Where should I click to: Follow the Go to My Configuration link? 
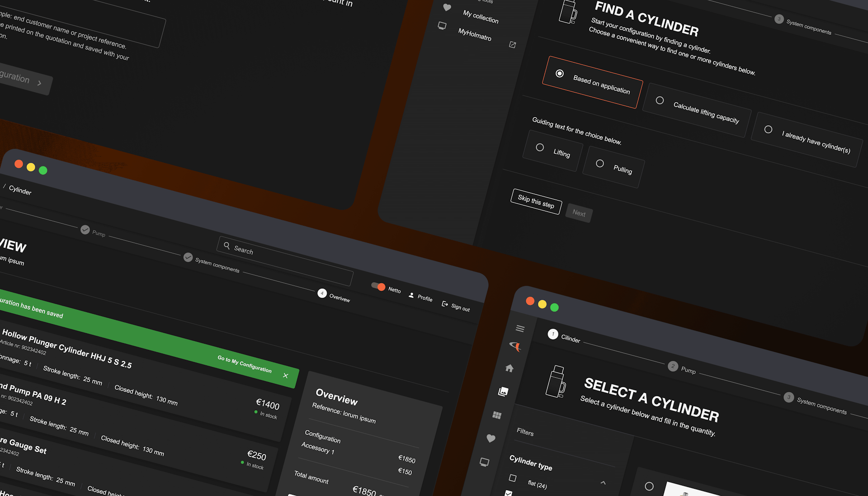click(x=244, y=364)
